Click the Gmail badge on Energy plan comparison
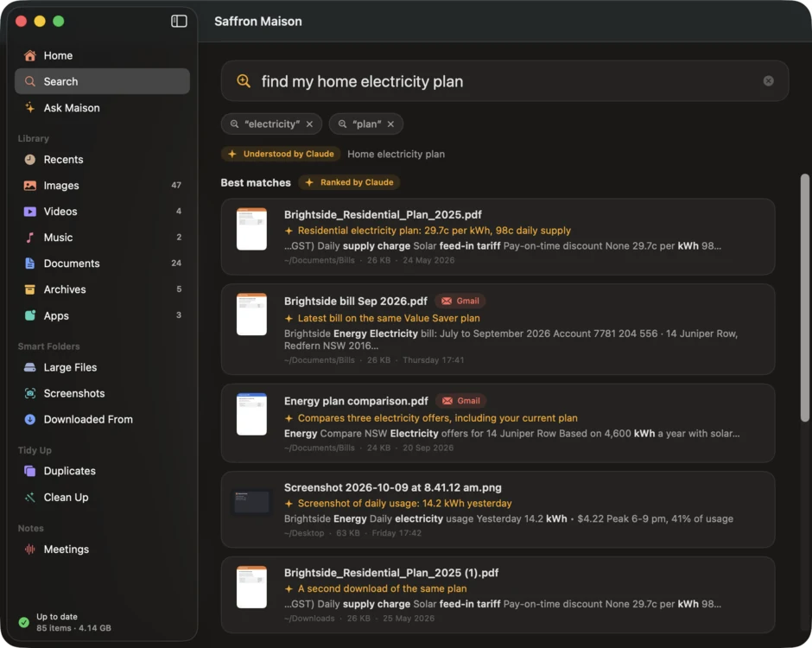The height and width of the screenshot is (648, 812). [461, 401]
